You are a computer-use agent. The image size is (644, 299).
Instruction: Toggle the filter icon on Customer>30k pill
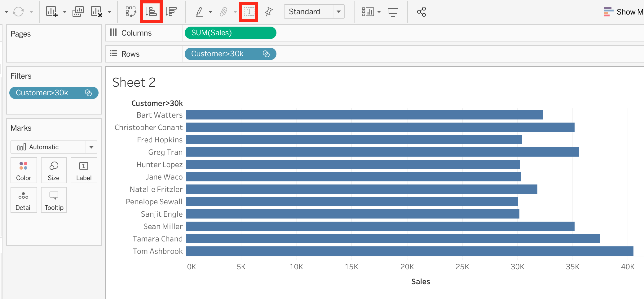tap(266, 54)
